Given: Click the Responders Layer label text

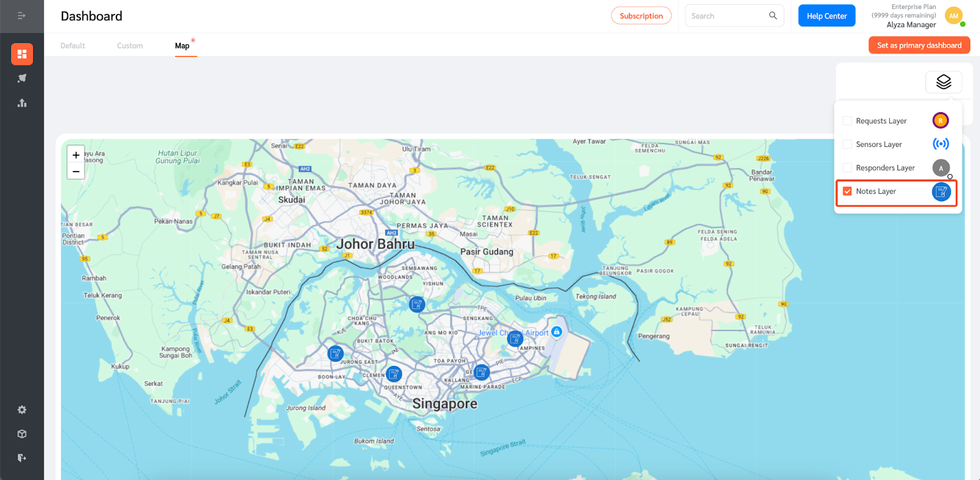Looking at the screenshot, I should 885,168.
